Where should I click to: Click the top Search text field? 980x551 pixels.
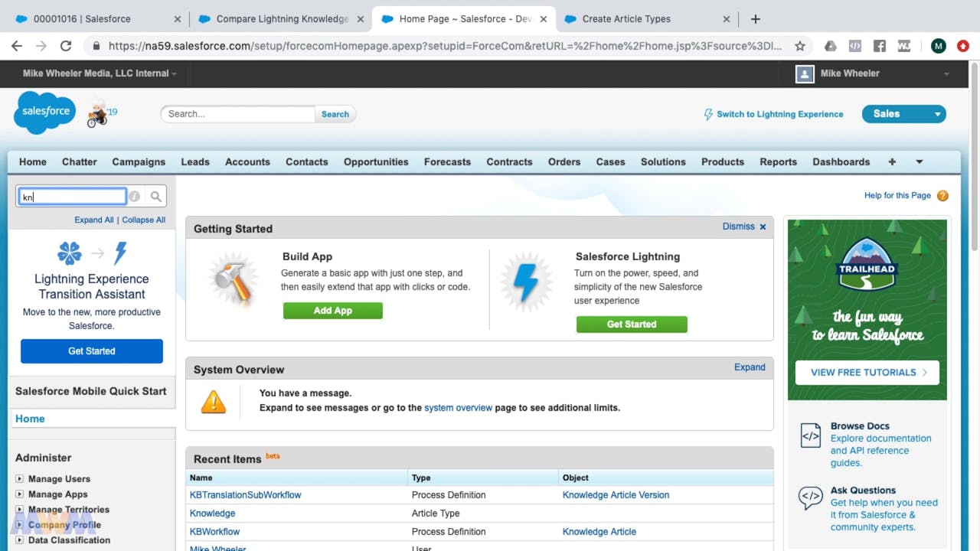[x=238, y=114]
